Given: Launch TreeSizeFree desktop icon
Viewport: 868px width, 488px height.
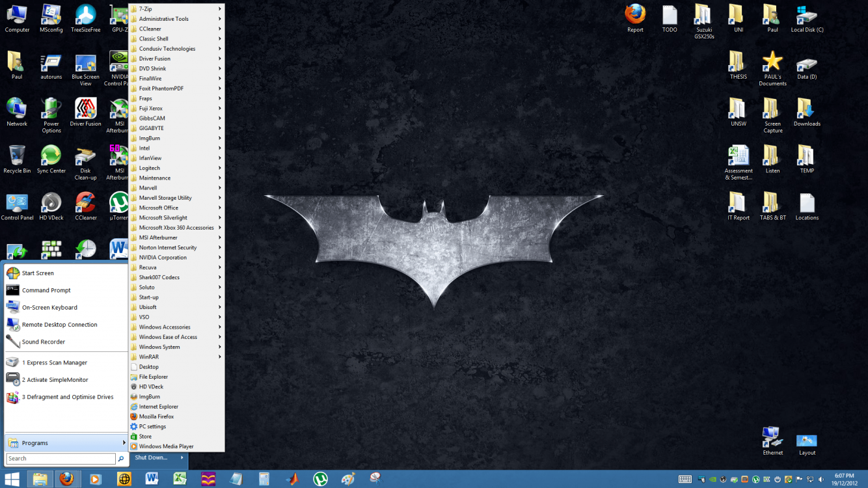Looking at the screenshot, I should tap(85, 18).
